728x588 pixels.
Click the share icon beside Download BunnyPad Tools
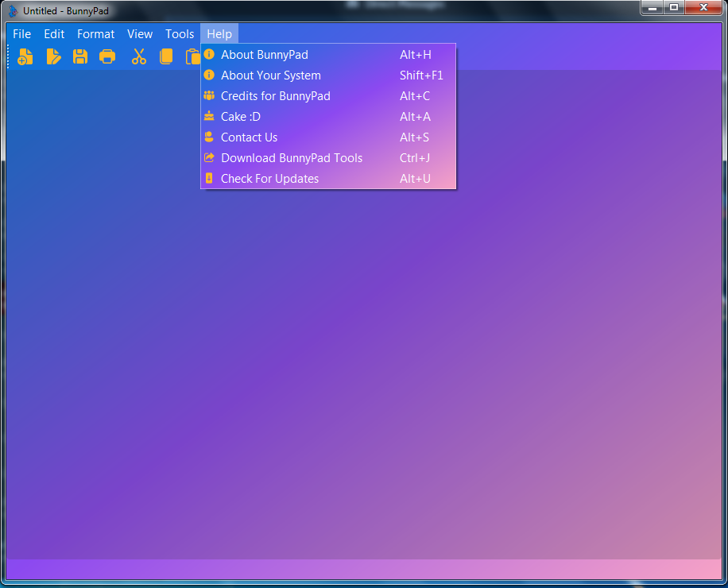coord(209,157)
